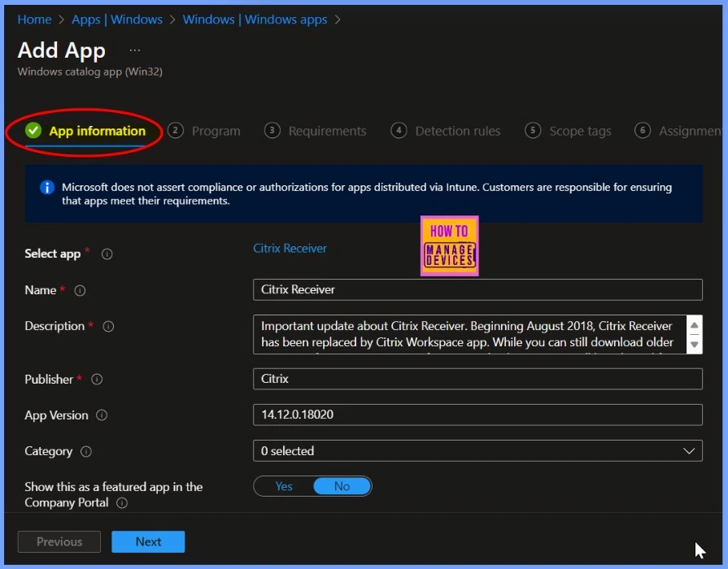Select No for featured app toggle
Image resolution: width=728 pixels, height=569 pixels.
click(x=342, y=486)
